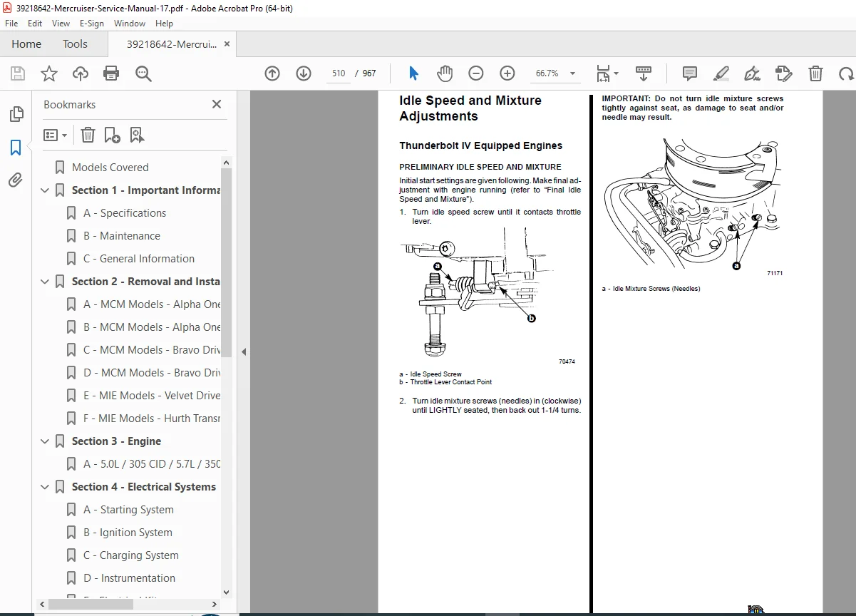The image size is (856, 616).
Task: Go to the previous page with the up arrow
Action: [272, 73]
